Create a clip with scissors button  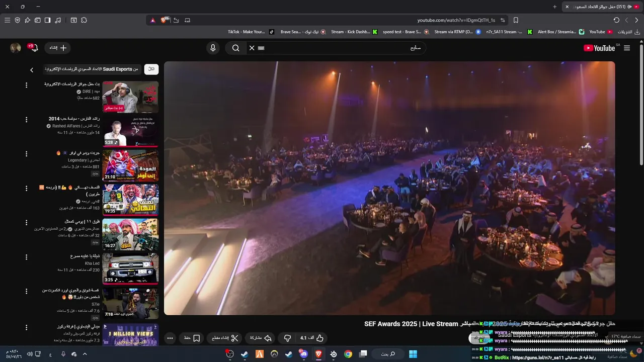pyautogui.click(x=224, y=338)
